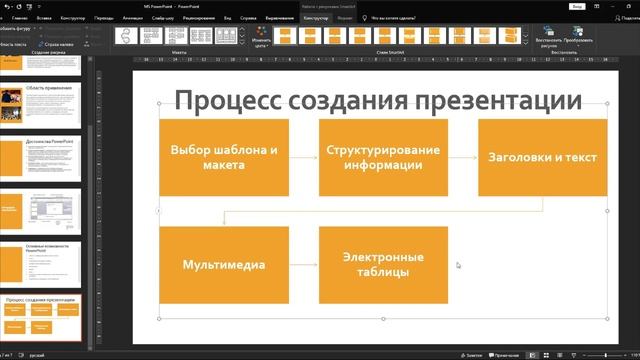Viewport: 640px width, 360px height.
Task: Select the fifth SmartArt layout thumbnail
Action: [x=226, y=36]
